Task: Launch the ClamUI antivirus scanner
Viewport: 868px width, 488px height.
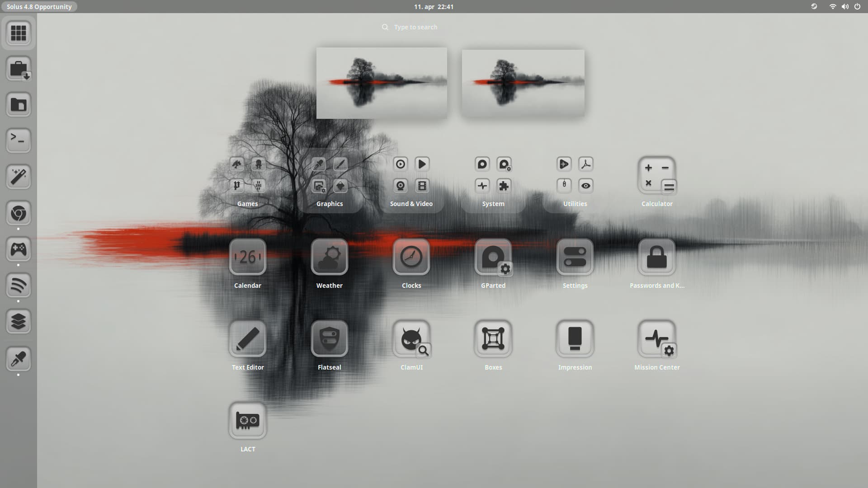Action: tap(411, 339)
